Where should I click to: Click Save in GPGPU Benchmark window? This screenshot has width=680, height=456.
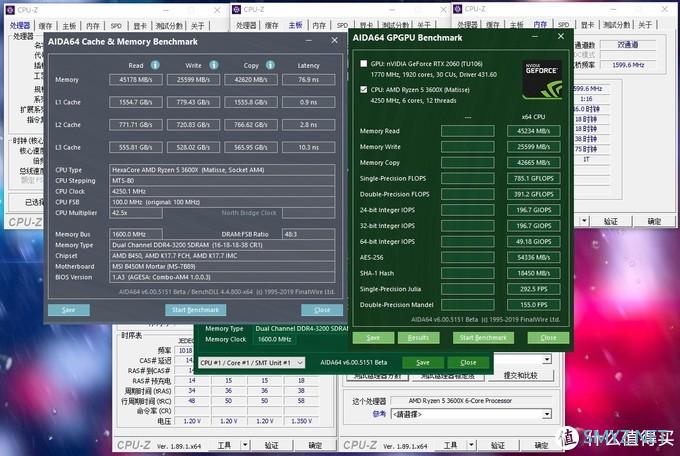click(x=373, y=338)
